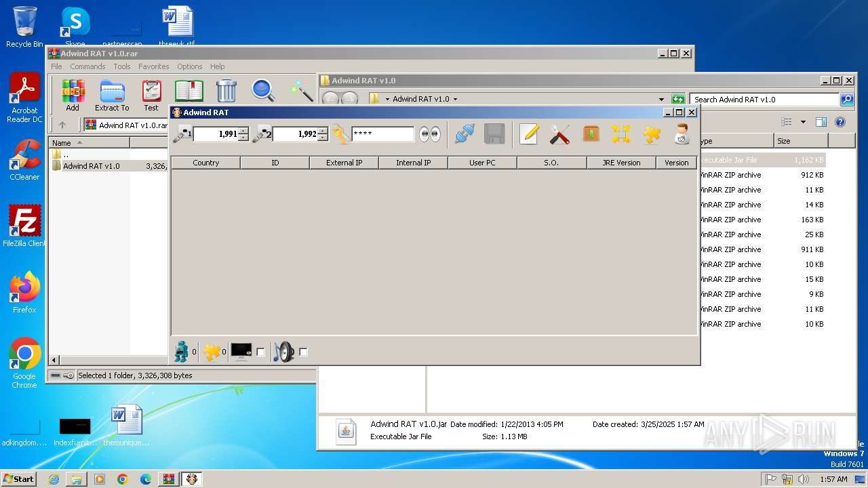Open the File menu in WinRAR
This screenshot has width=868, height=488.
pyautogui.click(x=56, y=66)
